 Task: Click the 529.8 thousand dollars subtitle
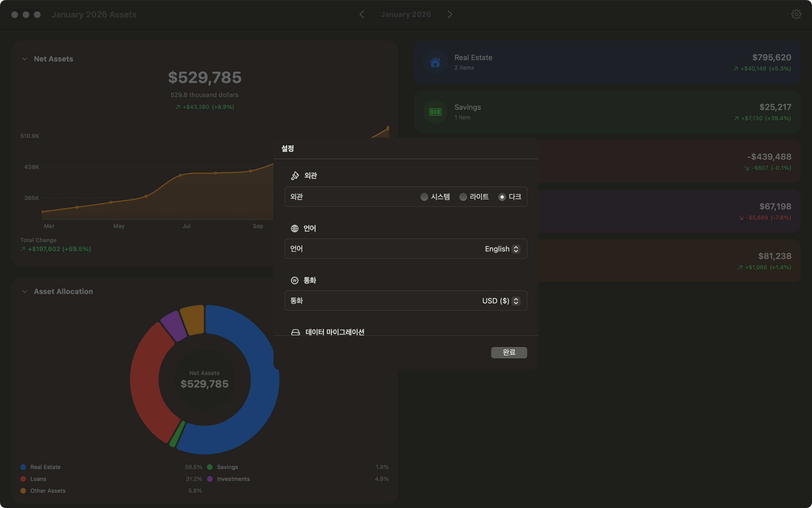(204, 95)
